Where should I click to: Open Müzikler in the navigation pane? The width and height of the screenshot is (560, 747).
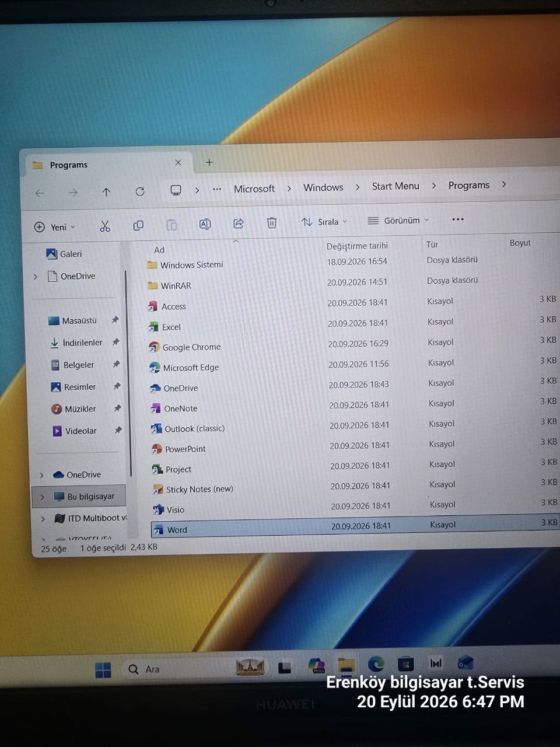click(73, 409)
